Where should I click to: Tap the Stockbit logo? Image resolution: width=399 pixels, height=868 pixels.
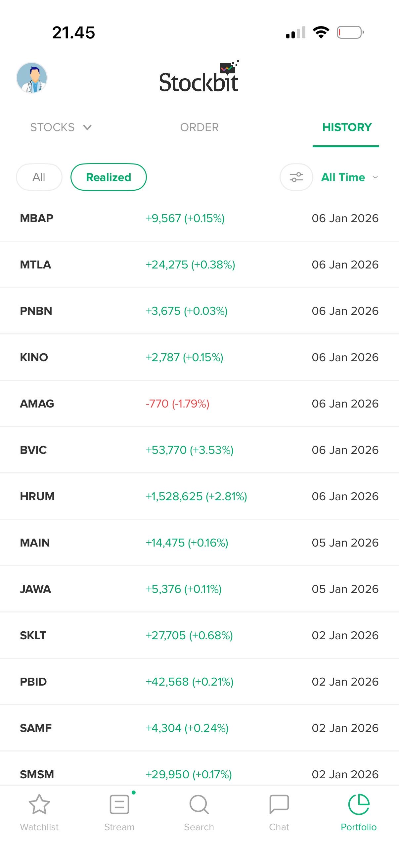click(199, 78)
